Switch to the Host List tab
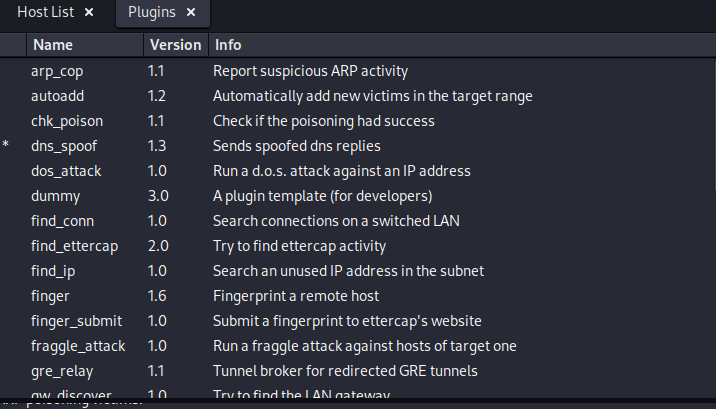 click(x=46, y=12)
